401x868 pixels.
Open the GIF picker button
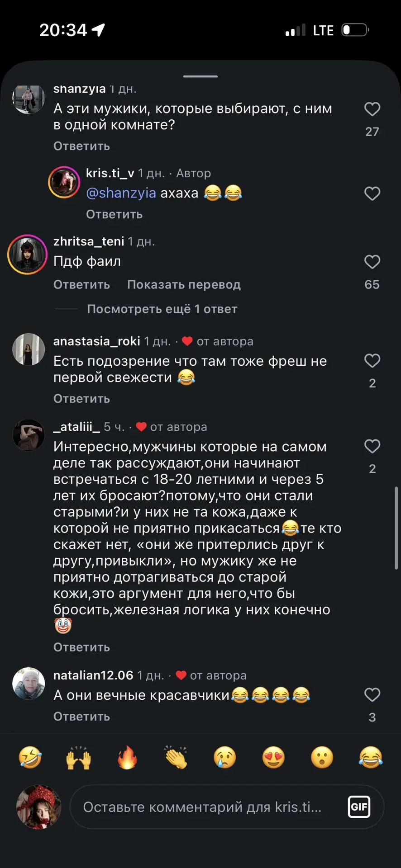click(359, 807)
